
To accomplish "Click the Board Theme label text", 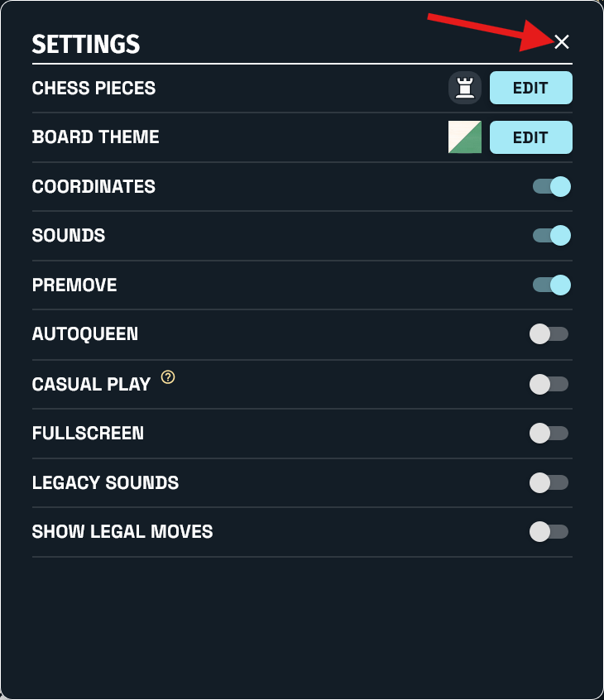I will (95, 137).
